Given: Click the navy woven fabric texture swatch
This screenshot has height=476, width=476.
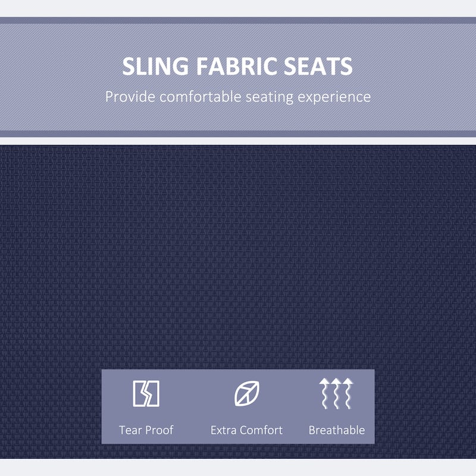Looking at the screenshot, I should (238, 258).
